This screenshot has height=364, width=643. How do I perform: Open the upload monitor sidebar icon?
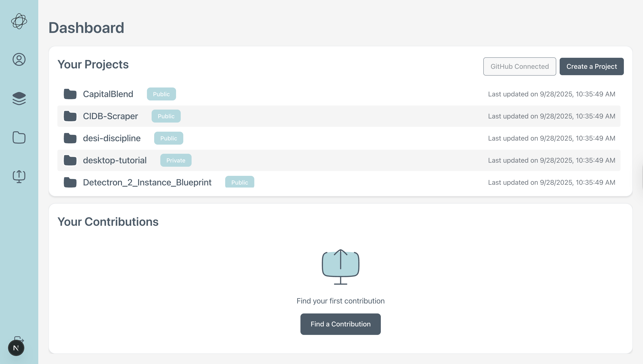19,176
